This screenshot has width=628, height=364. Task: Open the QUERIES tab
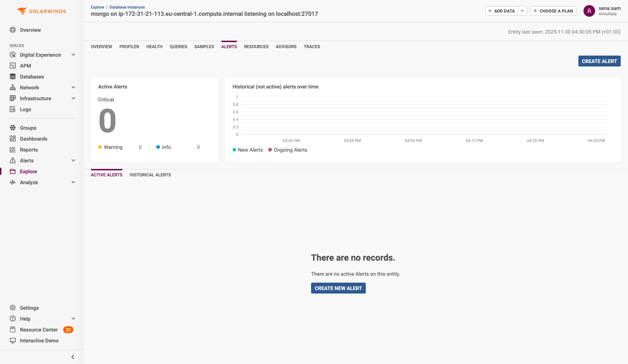tap(178, 47)
